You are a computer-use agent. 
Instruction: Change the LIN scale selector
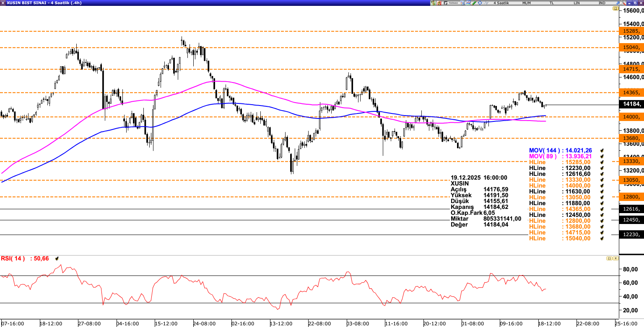pos(577,3)
